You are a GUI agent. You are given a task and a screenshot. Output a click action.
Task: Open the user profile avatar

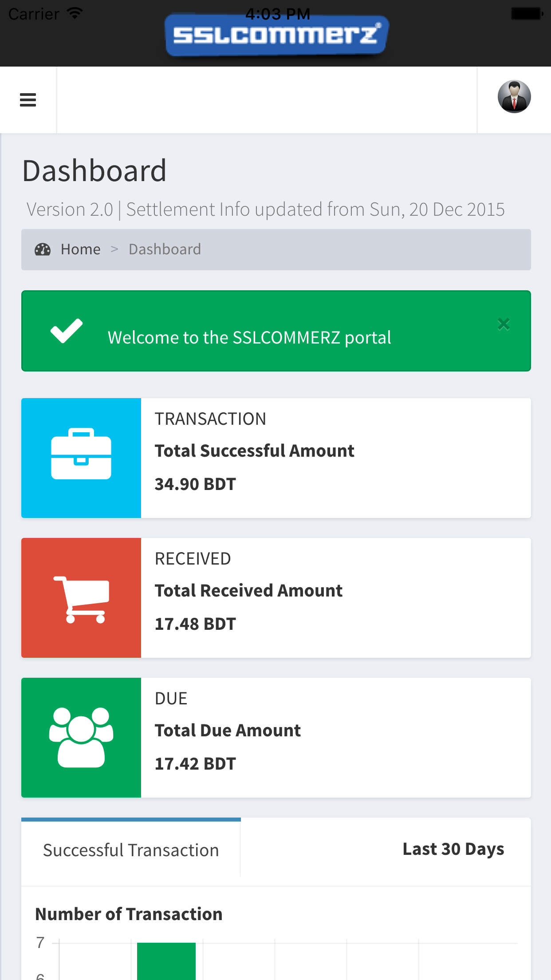(x=514, y=97)
